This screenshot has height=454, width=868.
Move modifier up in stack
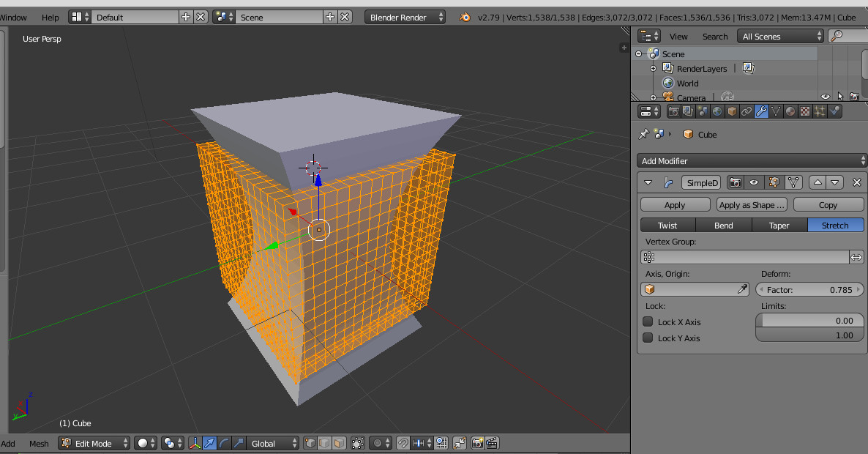817,182
